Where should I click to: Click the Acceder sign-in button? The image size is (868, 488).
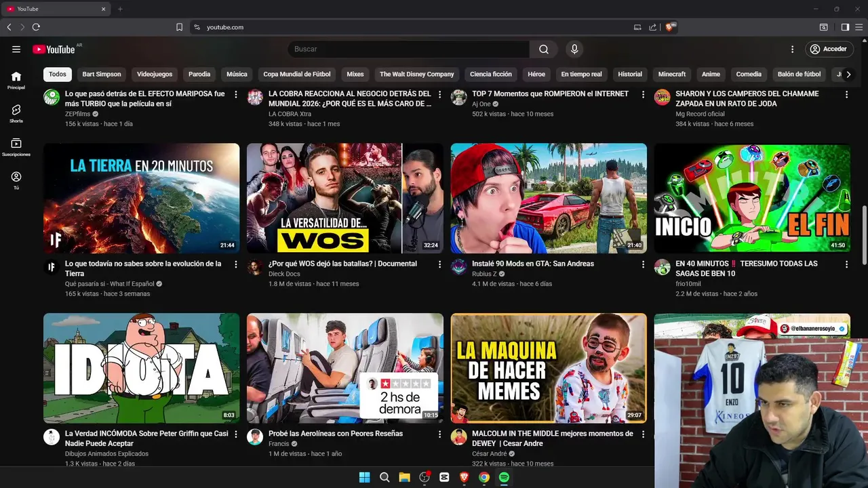pos(829,49)
